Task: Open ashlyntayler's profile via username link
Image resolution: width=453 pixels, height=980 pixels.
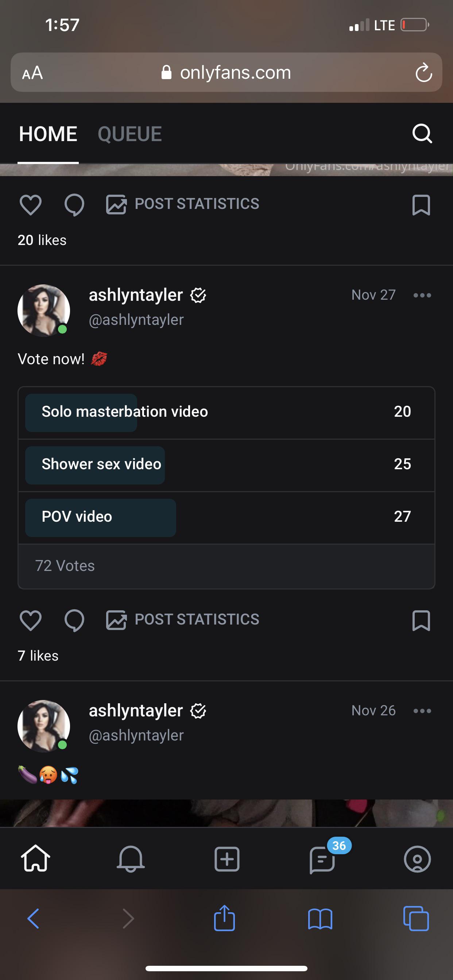Action: 136,320
